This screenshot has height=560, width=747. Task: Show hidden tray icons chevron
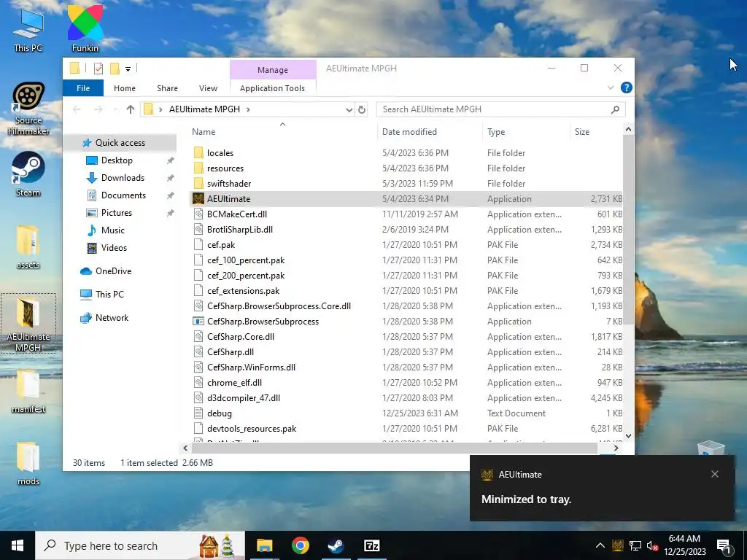coord(600,545)
